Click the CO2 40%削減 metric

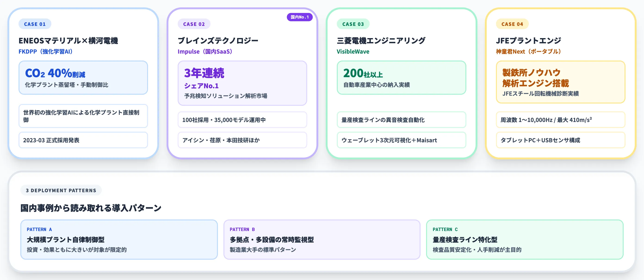[55, 73]
